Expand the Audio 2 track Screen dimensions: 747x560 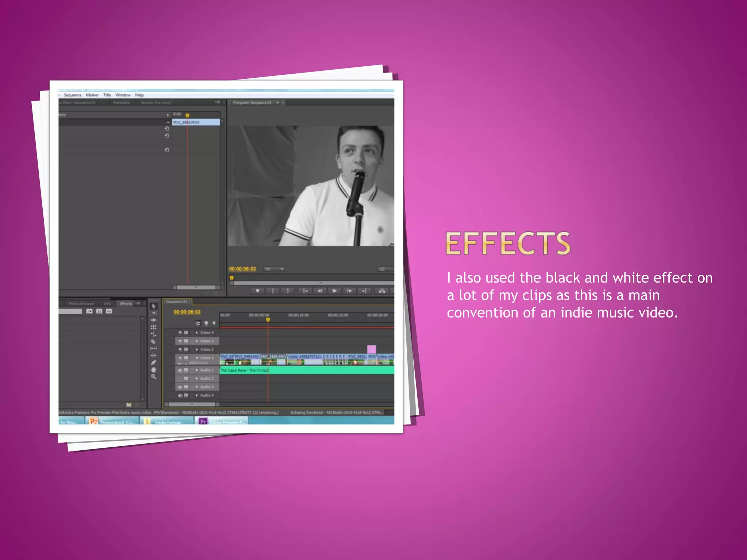(197, 378)
